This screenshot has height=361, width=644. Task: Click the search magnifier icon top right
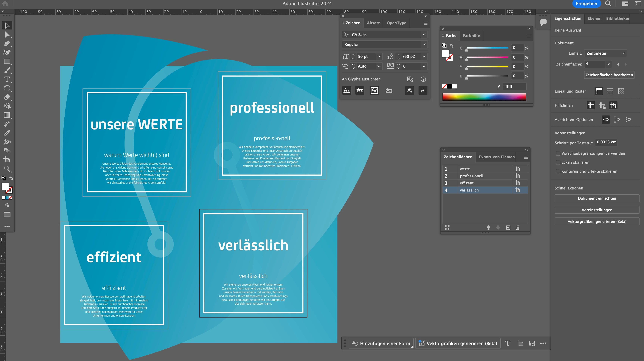coord(608,4)
